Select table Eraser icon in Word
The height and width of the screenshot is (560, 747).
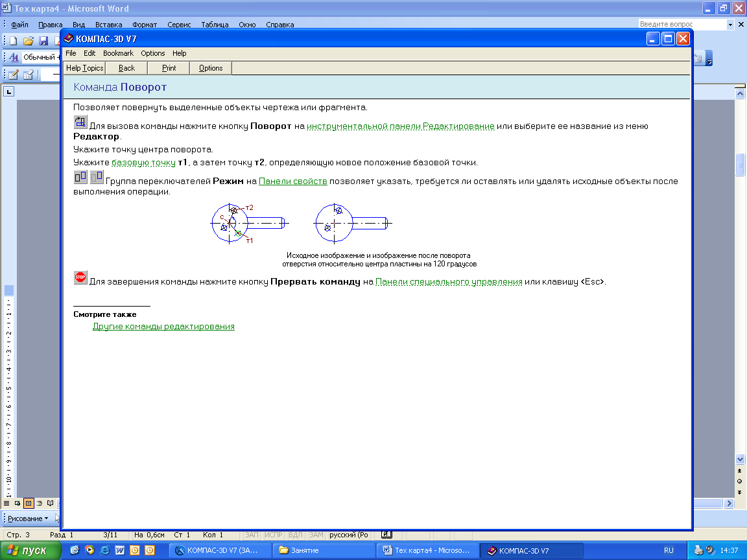[29, 75]
